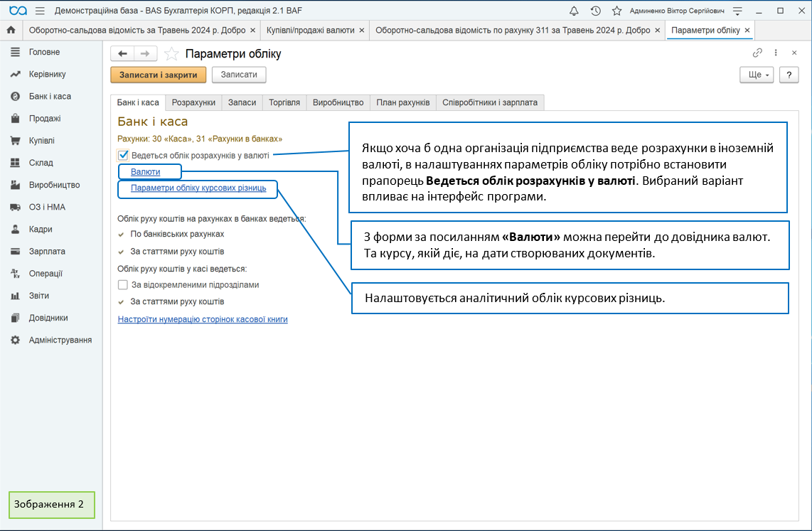Open the history clock icon
812x531 pixels.
coord(596,11)
